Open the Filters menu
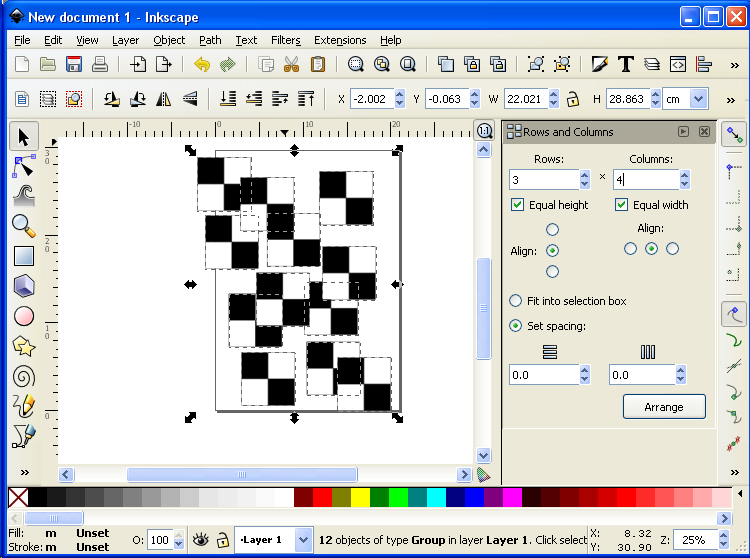The height and width of the screenshot is (558, 750). pos(286,40)
